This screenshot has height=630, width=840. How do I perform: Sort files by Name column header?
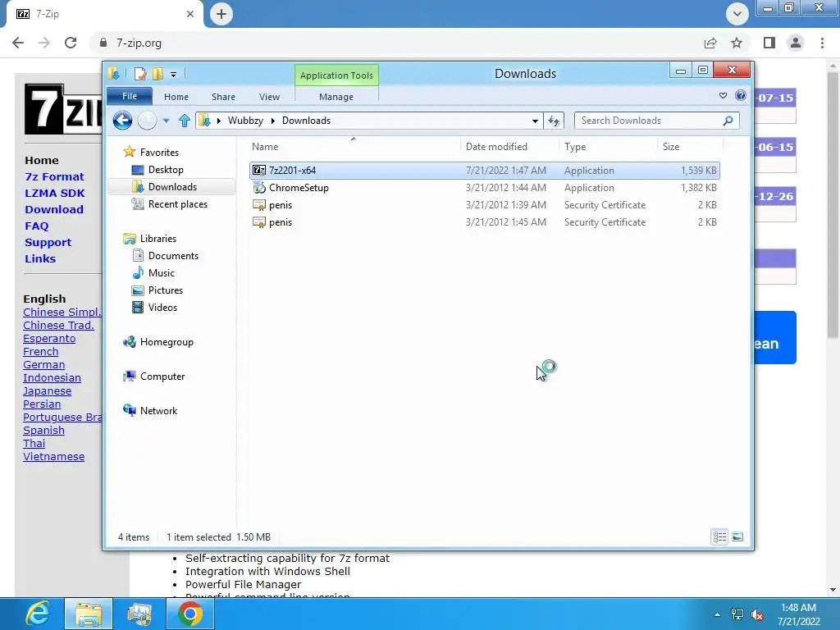point(354,146)
